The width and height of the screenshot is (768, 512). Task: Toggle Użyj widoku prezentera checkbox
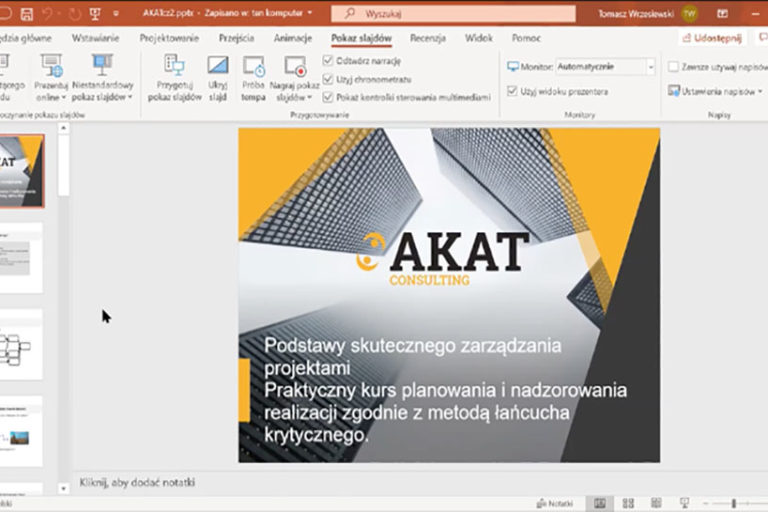tap(512, 91)
